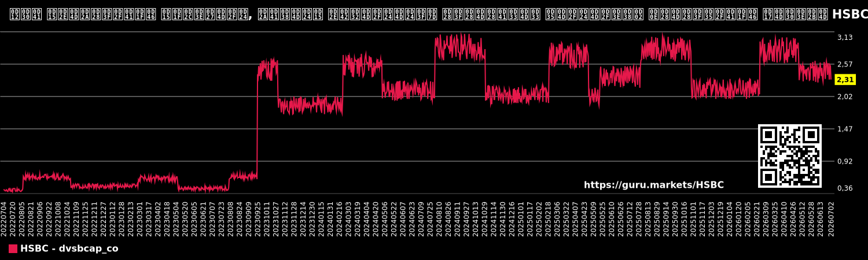Click the 20241013 date label
The height and width of the screenshot is (260, 868).
point(476,218)
